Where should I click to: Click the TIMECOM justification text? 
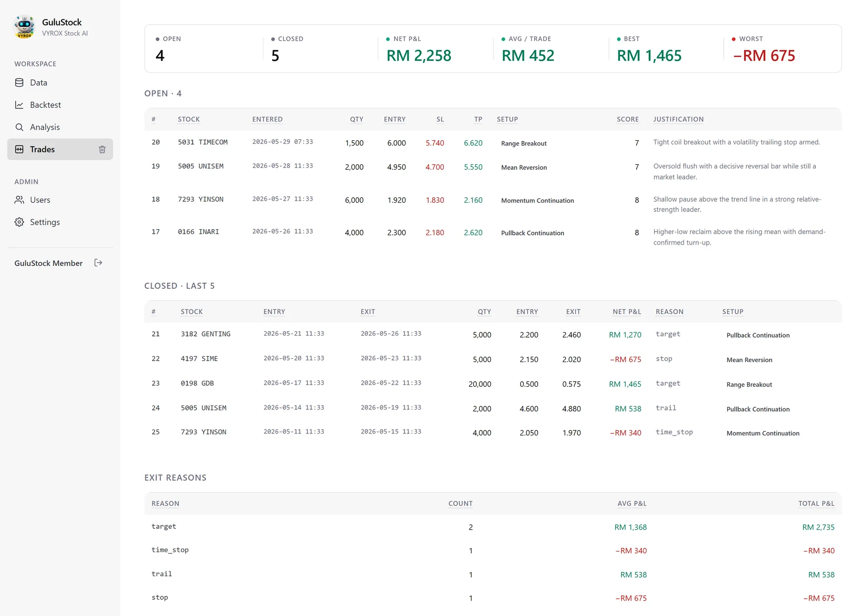click(x=737, y=142)
